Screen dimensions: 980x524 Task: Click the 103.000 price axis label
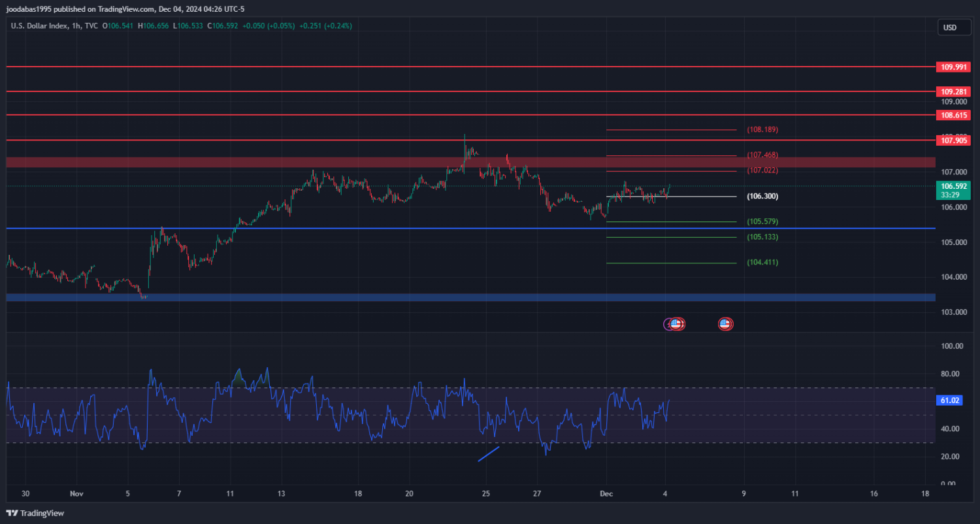(x=954, y=312)
